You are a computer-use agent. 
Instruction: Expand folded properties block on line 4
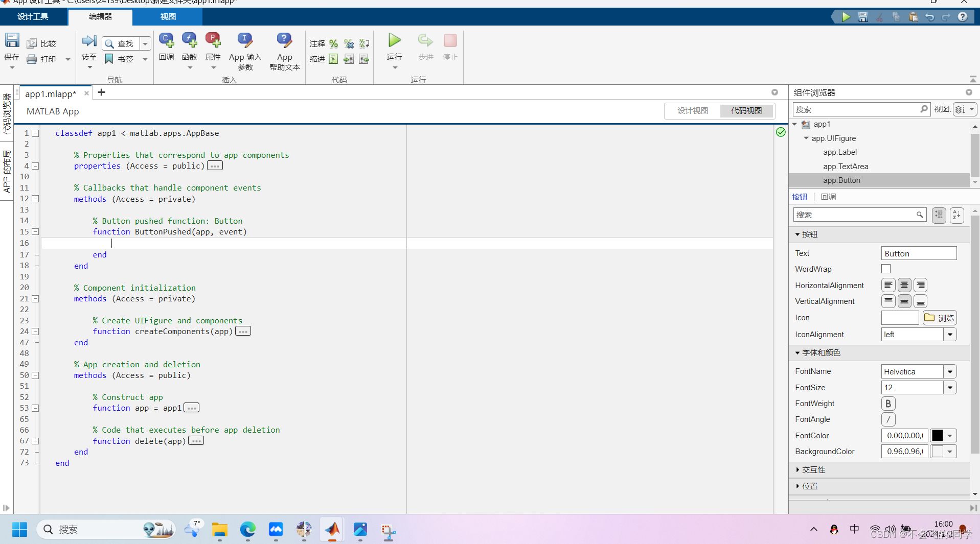point(36,166)
